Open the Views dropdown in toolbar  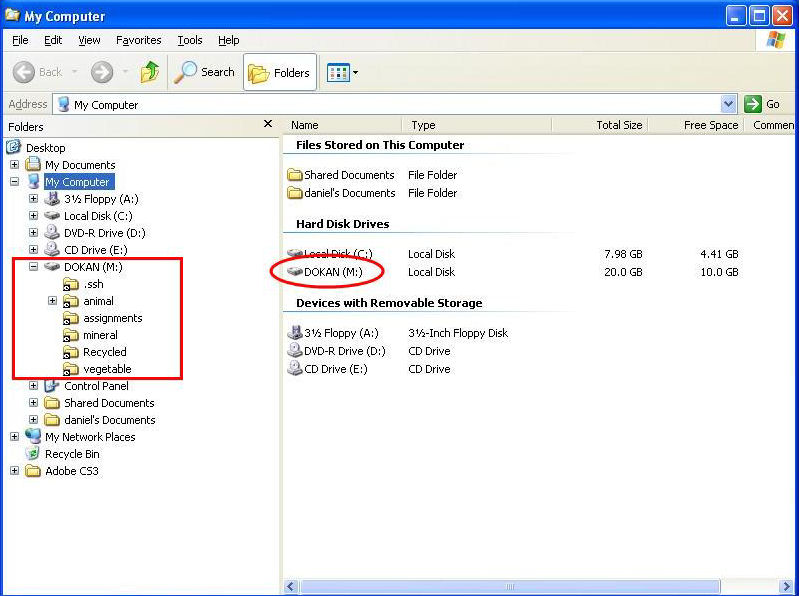(x=342, y=72)
